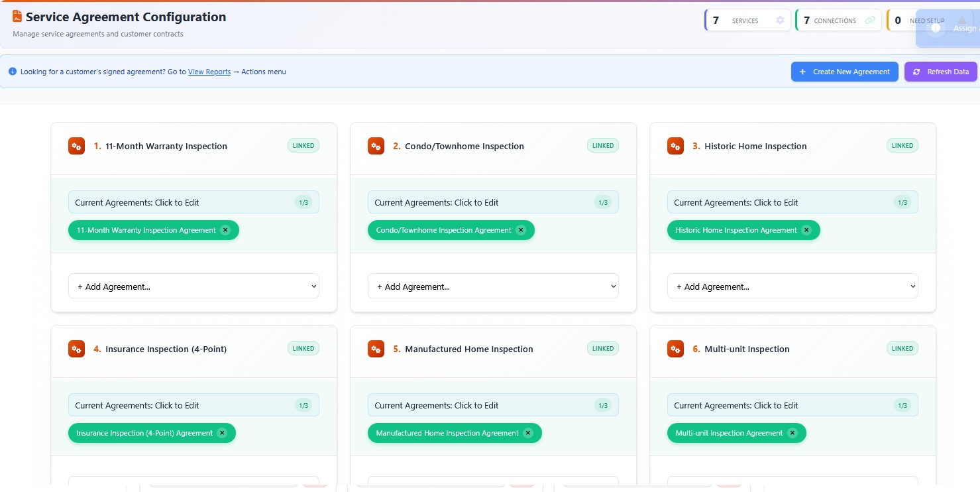Remove Historic Home Inspection Agreement tag
This screenshot has width=980, height=492.
(x=806, y=230)
